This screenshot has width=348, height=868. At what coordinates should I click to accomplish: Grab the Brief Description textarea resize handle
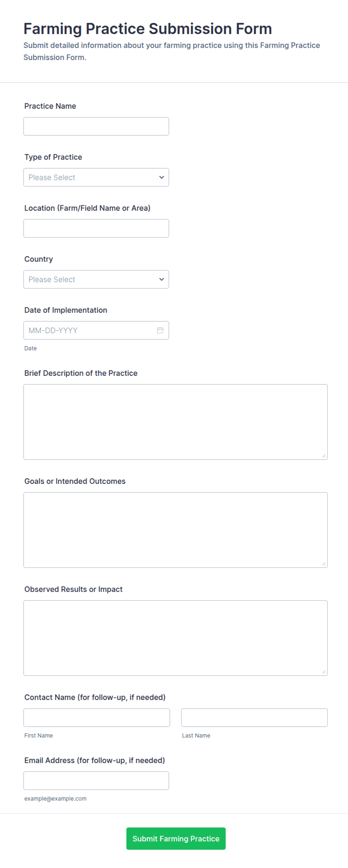[x=324, y=456]
